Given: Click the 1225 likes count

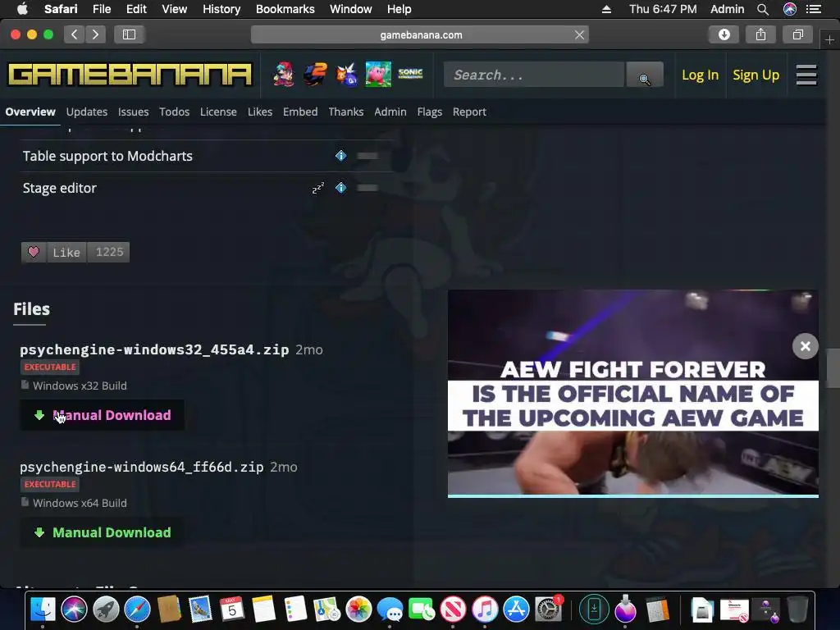Looking at the screenshot, I should tap(109, 252).
